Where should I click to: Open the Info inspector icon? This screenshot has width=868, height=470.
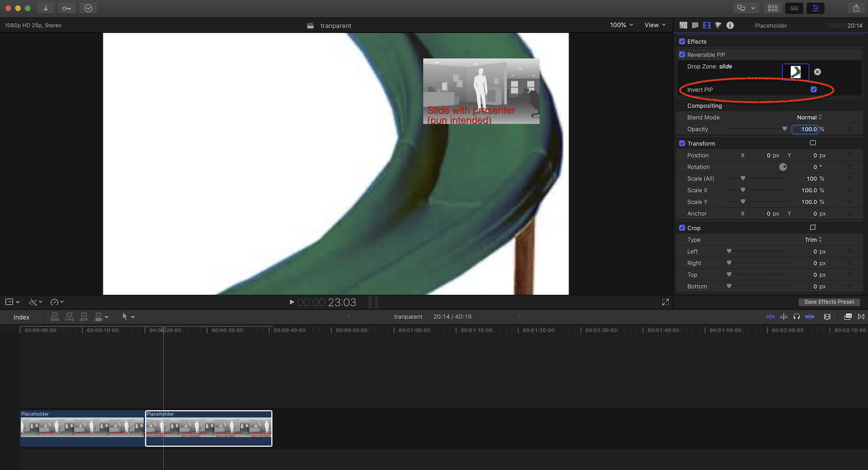730,25
